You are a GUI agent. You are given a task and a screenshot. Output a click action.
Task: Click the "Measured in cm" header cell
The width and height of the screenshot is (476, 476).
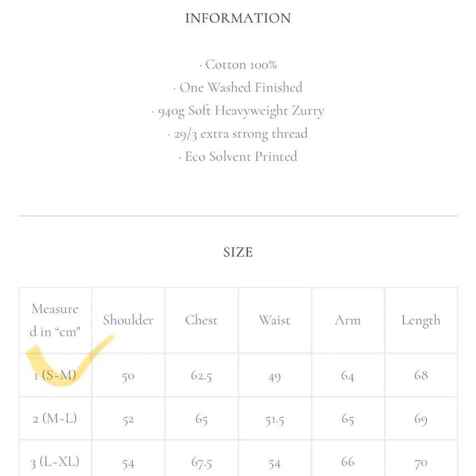[x=55, y=320]
